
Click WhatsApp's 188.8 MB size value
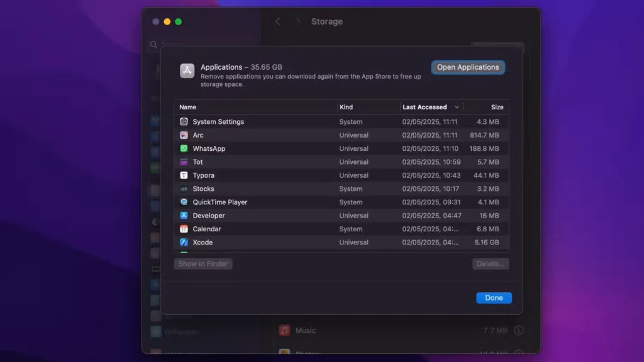tap(484, 148)
